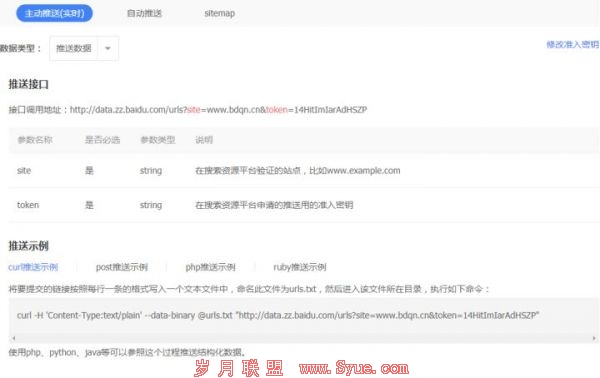This screenshot has height=378, width=600.
Task: Switch to the php推送示例 tab
Action: pyautogui.click(x=210, y=267)
